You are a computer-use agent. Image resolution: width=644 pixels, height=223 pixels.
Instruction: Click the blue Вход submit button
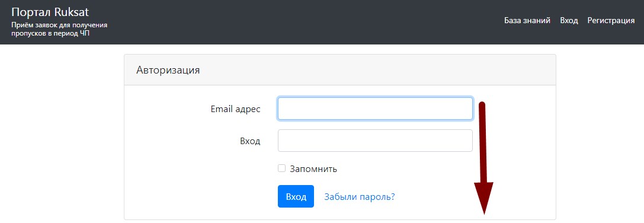pyautogui.click(x=296, y=196)
